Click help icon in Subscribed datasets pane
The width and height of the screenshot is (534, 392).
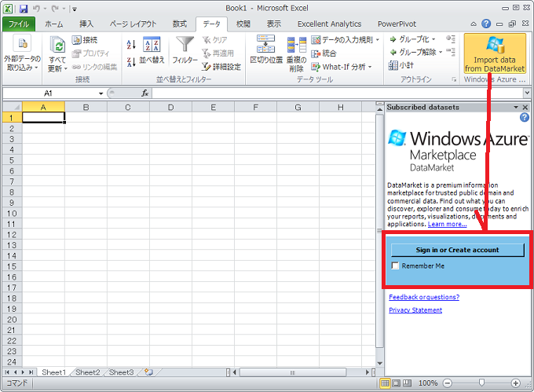(x=525, y=118)
